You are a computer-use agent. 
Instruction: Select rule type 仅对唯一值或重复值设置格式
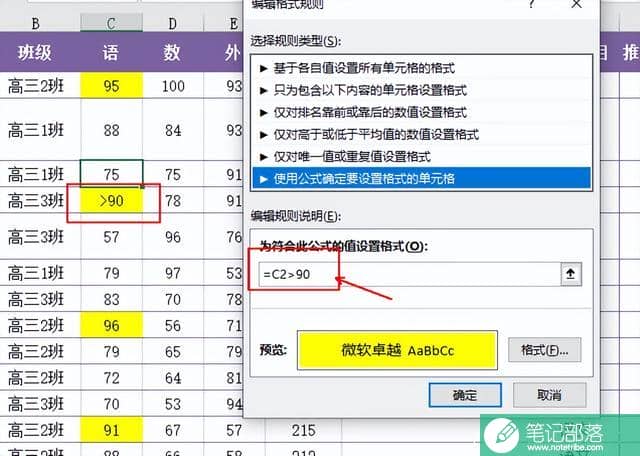tap(422, 156)
